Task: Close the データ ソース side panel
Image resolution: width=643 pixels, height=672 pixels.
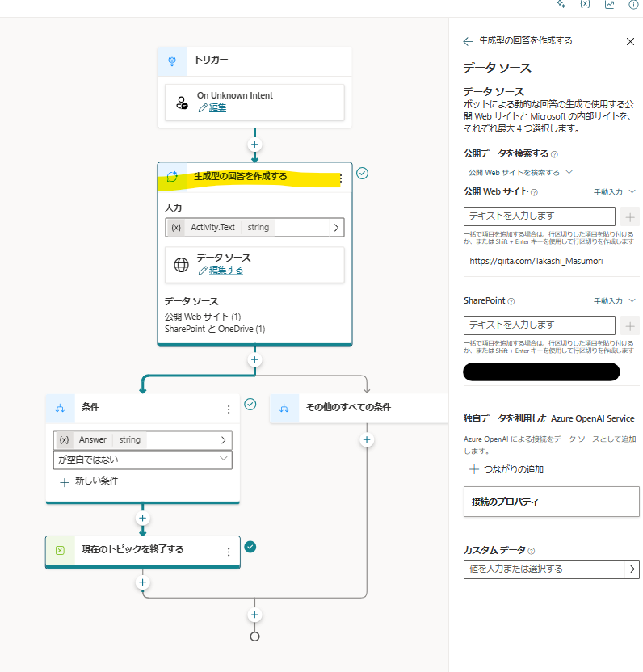Action: click(630, 41)
